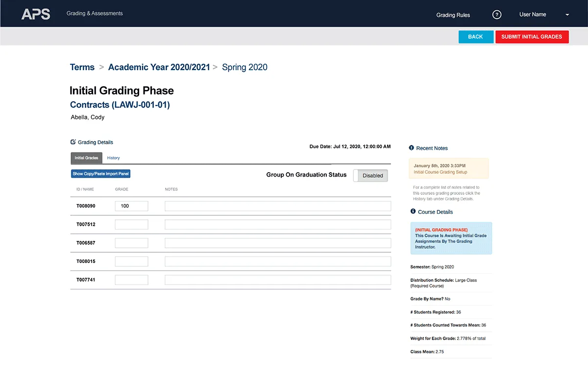Submit initial grades with red button
Viewport: 588px width, 367px height.
[532, 37]
